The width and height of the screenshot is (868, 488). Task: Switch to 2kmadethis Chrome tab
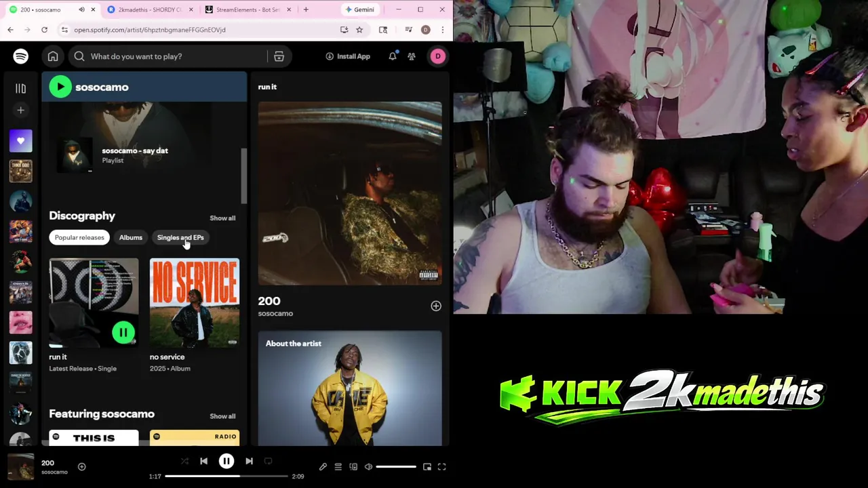[149, 9]
